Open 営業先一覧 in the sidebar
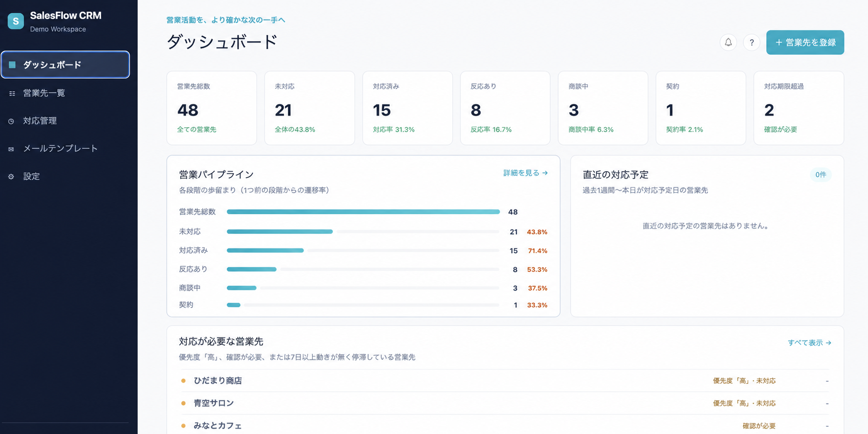This screenshot has width=868, height=434. [x=65, y=93]
